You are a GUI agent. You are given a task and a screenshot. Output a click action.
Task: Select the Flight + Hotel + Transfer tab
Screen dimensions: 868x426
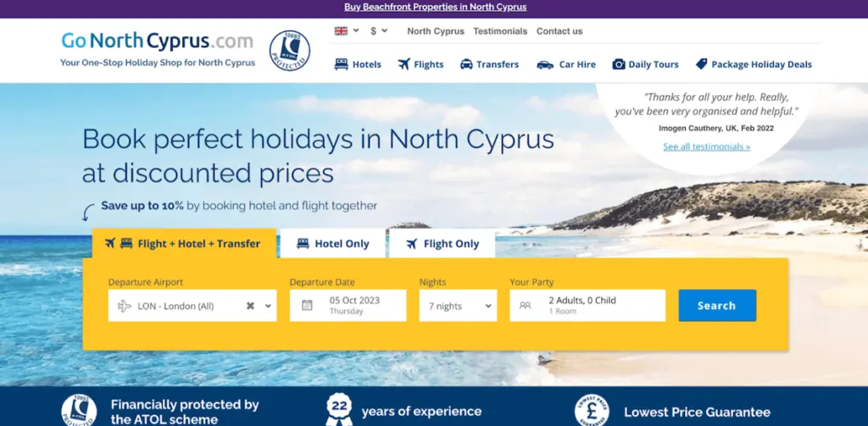[183, 244]
